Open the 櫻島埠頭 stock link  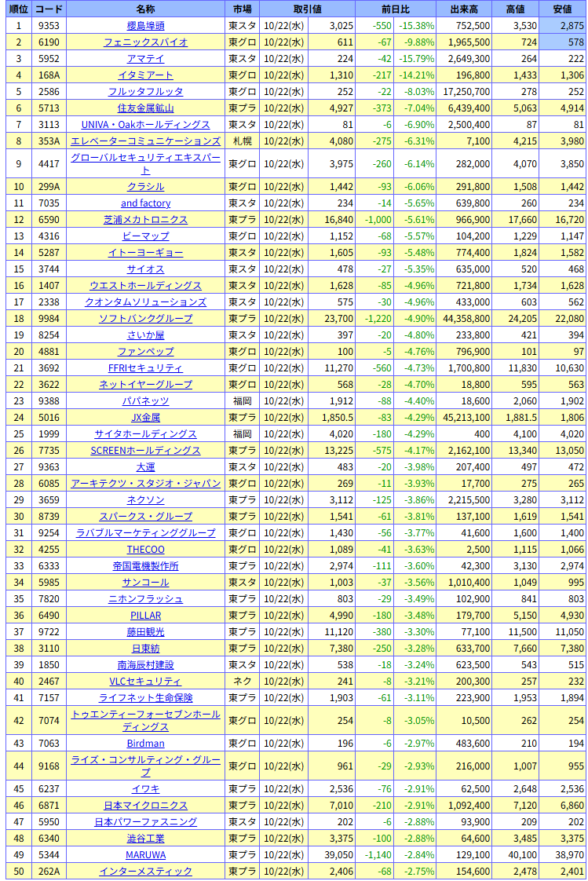pyautogui.click(x=145, y=26)
